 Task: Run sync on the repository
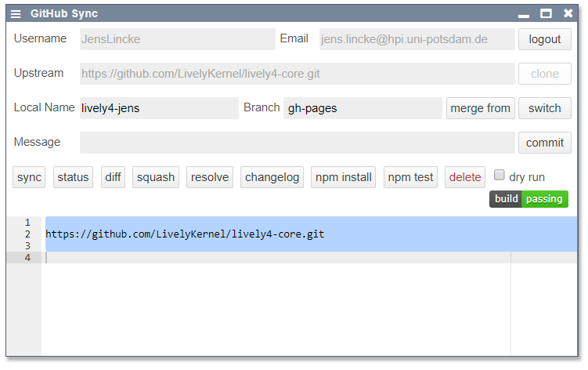pyautogui.click(x=29, y=177)
